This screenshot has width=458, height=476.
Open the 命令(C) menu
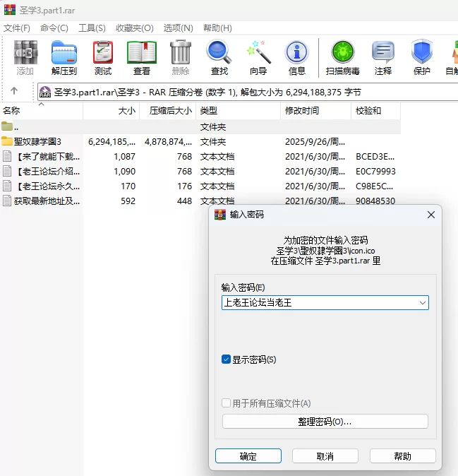tap(54, 28)
